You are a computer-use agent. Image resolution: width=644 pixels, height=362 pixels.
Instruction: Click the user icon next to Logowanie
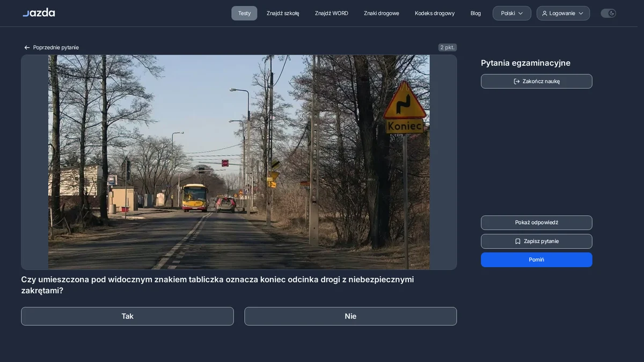[545, 13]
